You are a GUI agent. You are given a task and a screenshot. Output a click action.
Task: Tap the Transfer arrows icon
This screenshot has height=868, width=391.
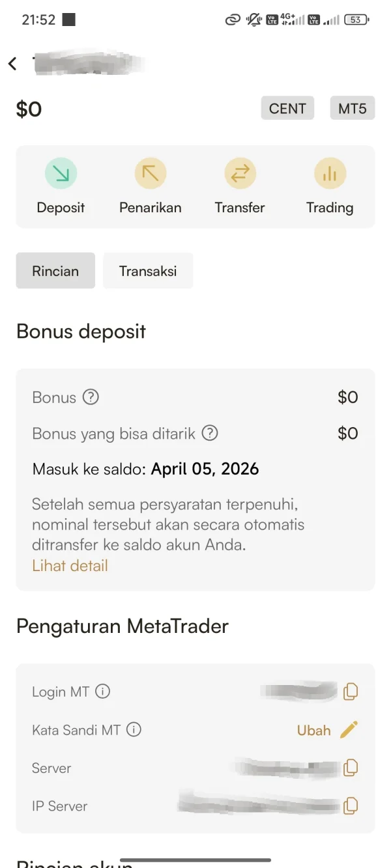click(x=240, y=173)
